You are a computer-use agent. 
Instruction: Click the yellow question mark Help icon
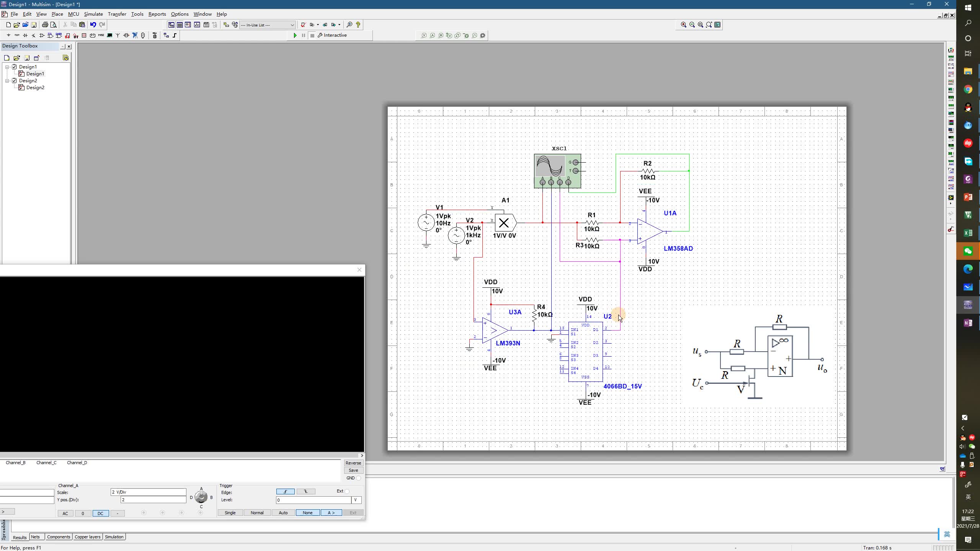pos(358,25)
